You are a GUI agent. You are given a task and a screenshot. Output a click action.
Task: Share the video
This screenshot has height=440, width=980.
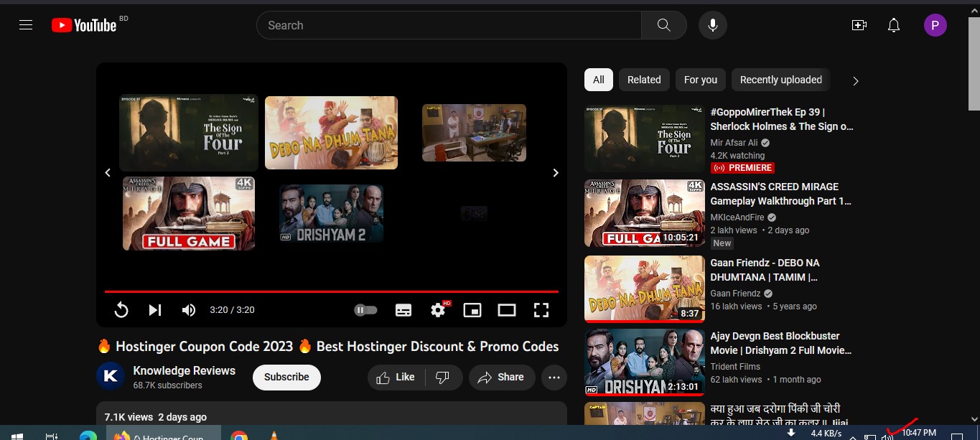(501, 377)
